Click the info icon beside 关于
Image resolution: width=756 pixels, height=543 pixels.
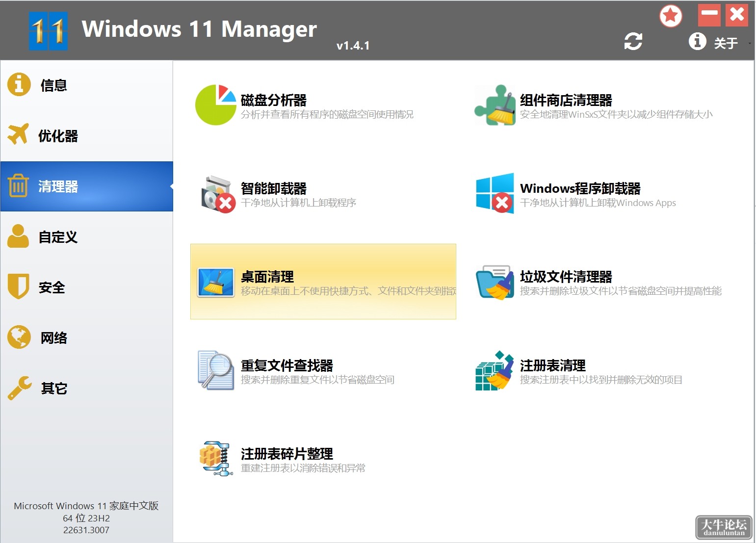click(x=697, y=41)
